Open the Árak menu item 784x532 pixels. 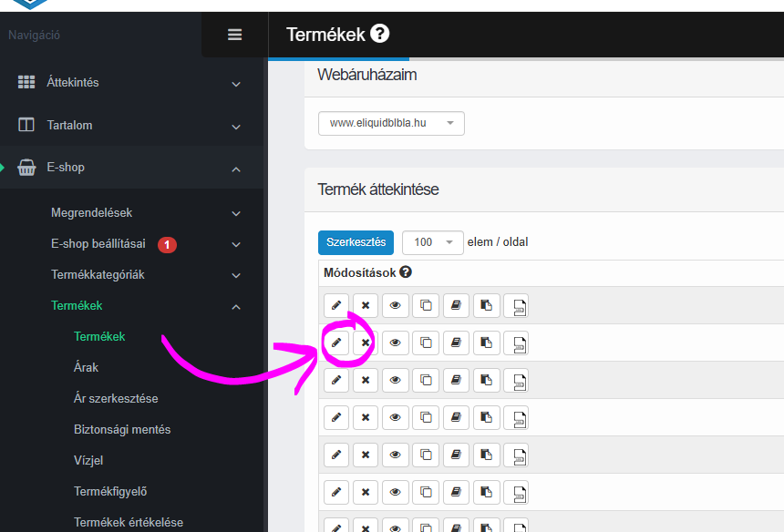click(86, 368)
